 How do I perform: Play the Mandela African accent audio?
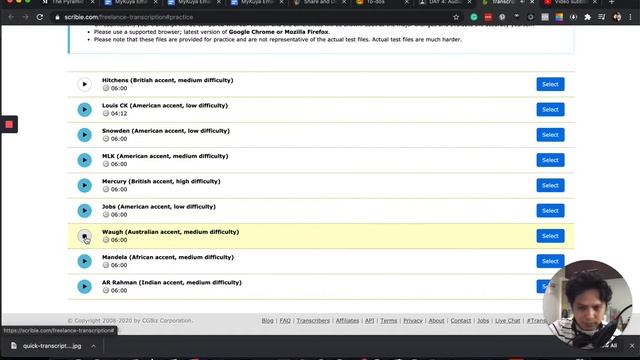(x=84, y=261)
